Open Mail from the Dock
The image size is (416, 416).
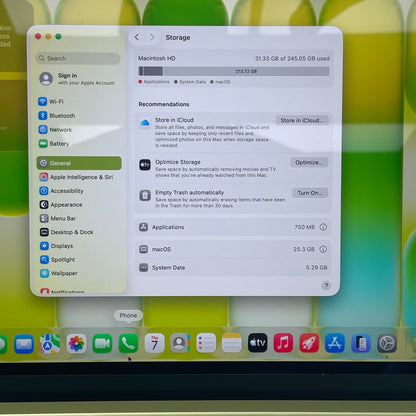coord(24,344)
